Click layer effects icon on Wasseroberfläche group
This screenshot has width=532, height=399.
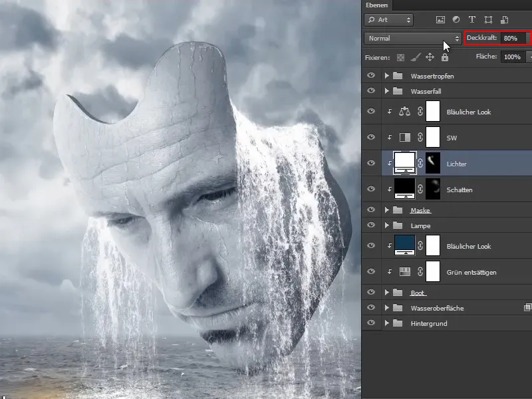point(527,308)
